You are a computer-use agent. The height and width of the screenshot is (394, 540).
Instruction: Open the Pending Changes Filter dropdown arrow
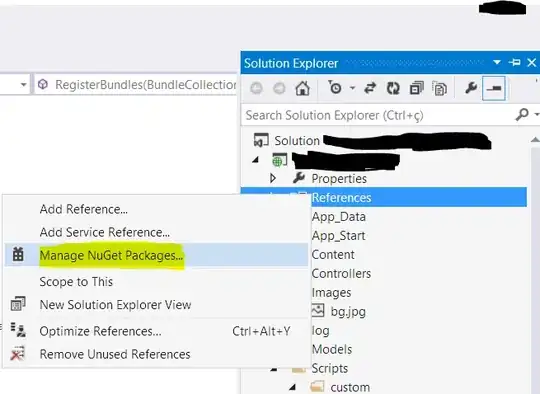coord(352,88)
